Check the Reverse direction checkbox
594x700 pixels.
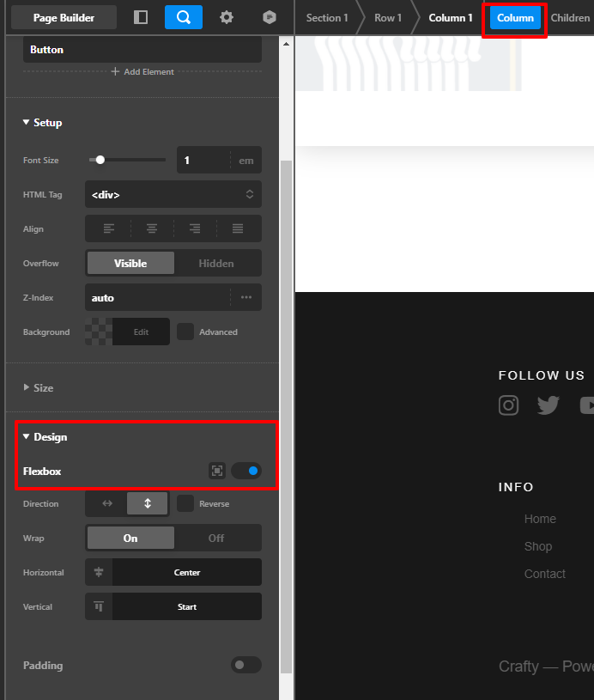pyautogui.click(x=185, y=504)
